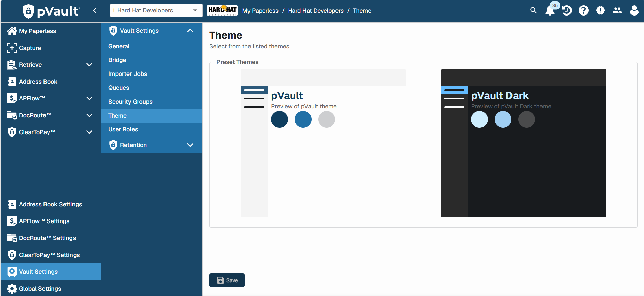644x296 pixels.
Task: Save the theme selection
Action: [x=227, y=280]
